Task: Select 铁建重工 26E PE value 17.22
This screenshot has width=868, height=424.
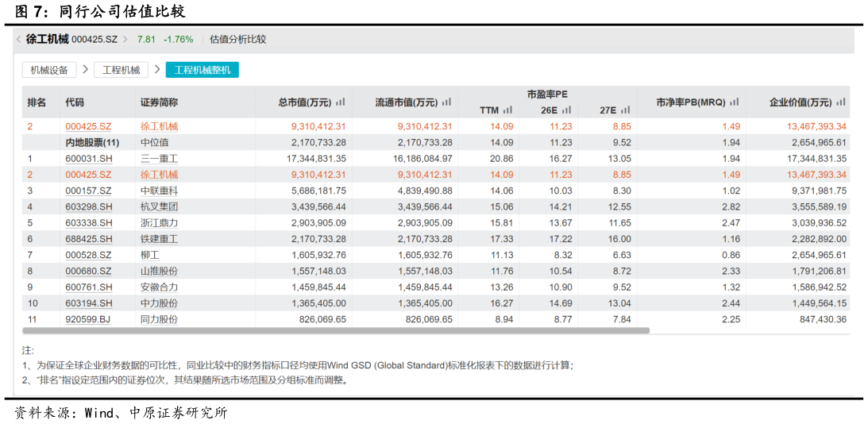Action: (x=561, y=238)
